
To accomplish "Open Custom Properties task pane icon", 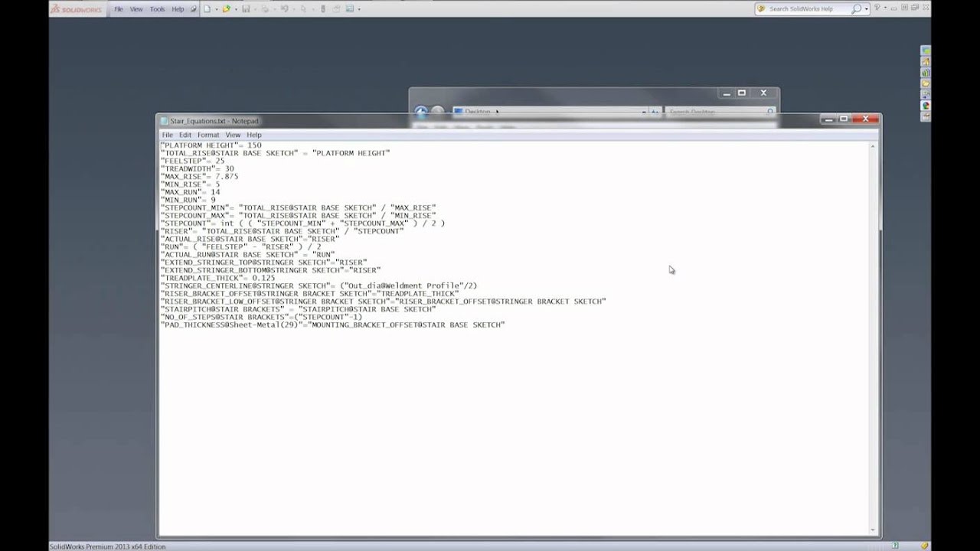I will click(926, 116).
